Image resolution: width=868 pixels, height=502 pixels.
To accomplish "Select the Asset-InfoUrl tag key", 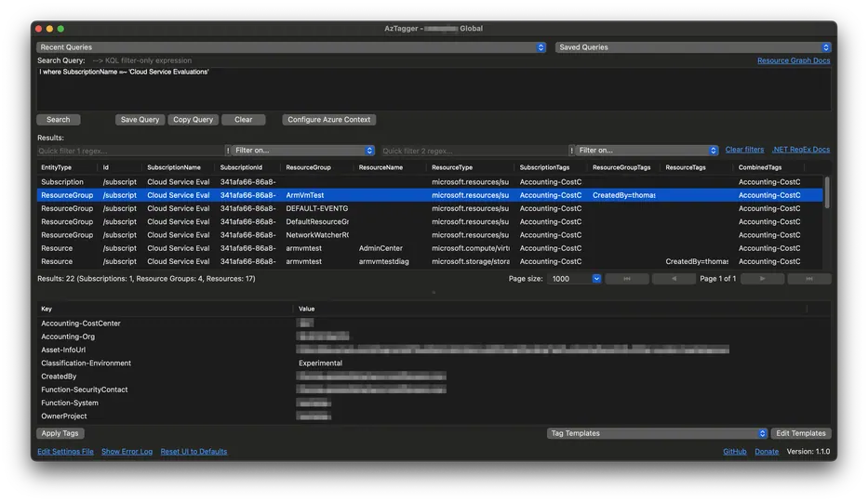I will 63,350.
